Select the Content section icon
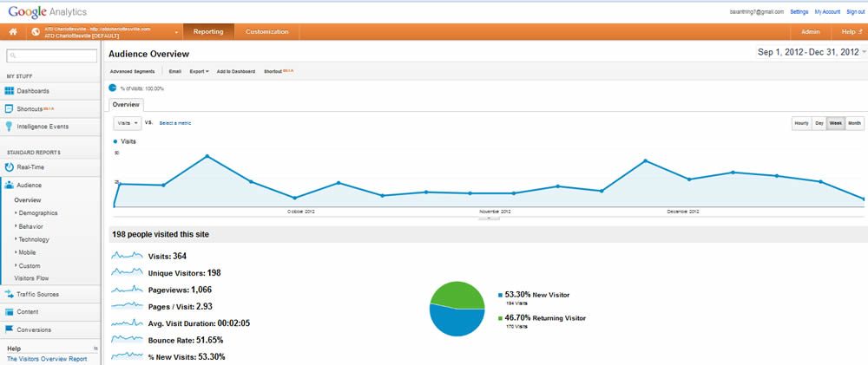This screenshot has height=365, width=868. 10,312
